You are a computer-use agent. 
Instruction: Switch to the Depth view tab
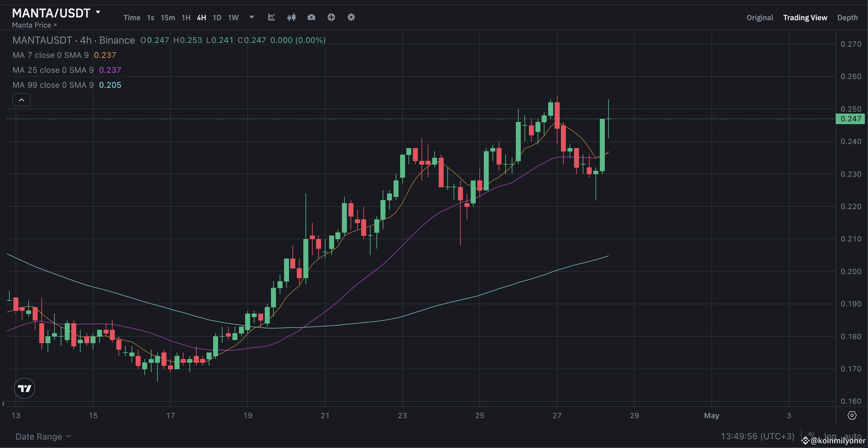pos(848,17)
